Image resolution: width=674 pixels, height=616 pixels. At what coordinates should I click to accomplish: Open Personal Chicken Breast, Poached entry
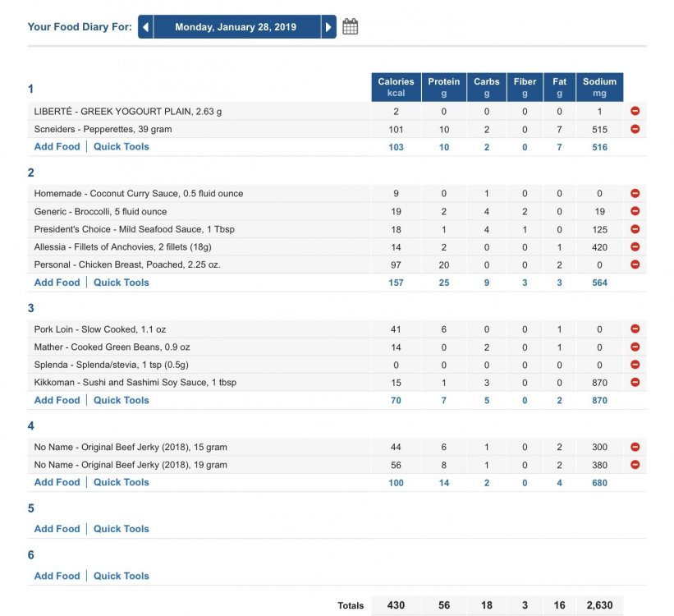(127, 264)
